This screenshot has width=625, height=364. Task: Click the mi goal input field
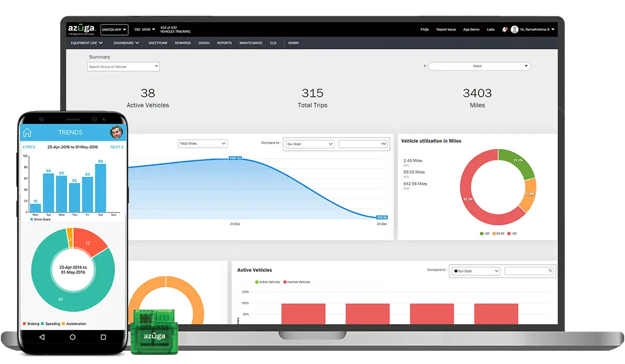[x=363, y=144]
